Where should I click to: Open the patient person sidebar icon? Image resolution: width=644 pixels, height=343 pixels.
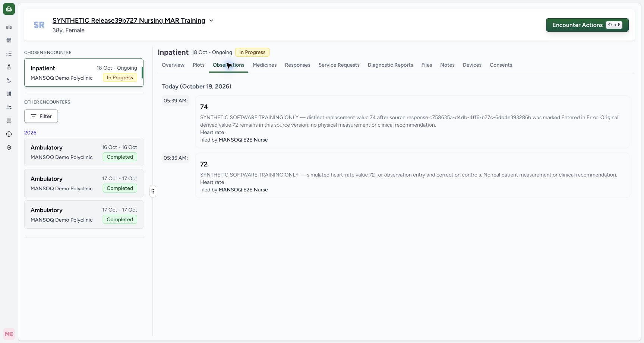[9, 67]
